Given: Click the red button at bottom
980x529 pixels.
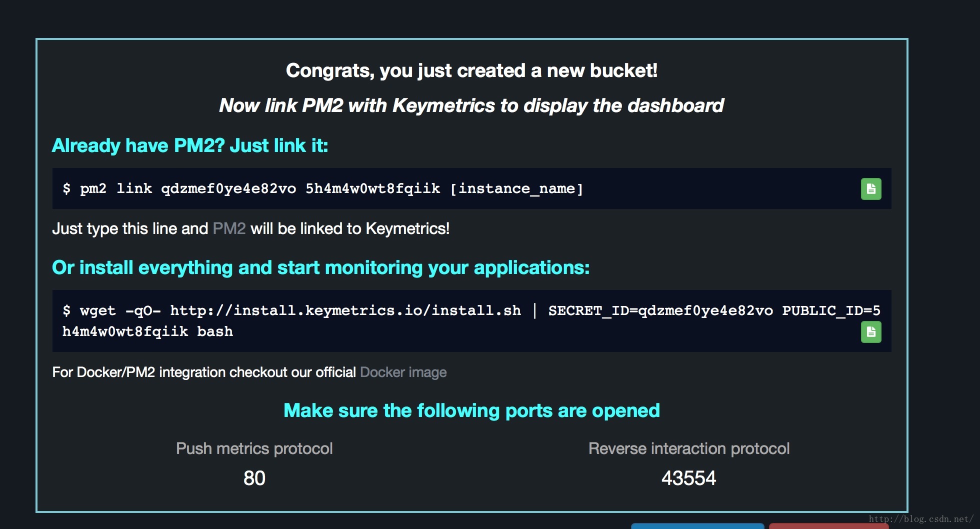Looking at the screenshot, I should (x=827, y=526).
